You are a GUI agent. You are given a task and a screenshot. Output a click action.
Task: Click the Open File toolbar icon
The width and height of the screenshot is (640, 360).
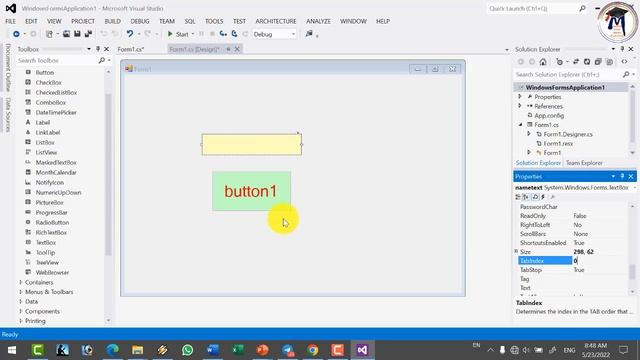click(x=66, y=34)
